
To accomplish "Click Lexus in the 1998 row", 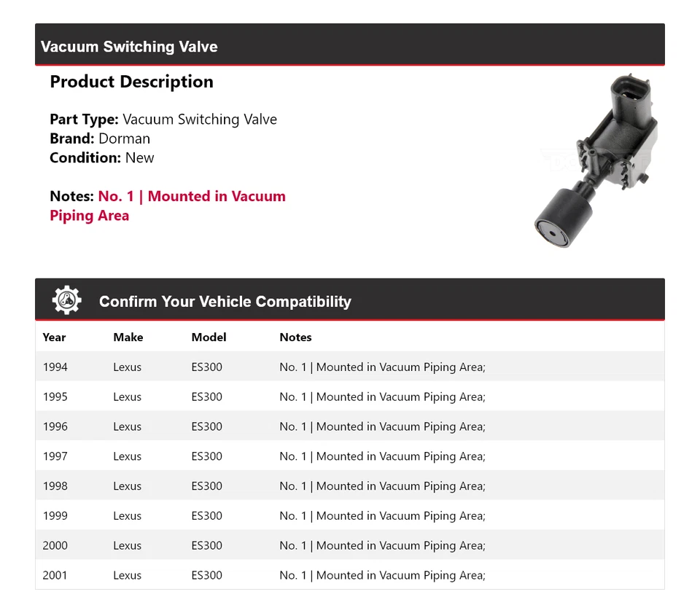I will click(x=127, y=486).
